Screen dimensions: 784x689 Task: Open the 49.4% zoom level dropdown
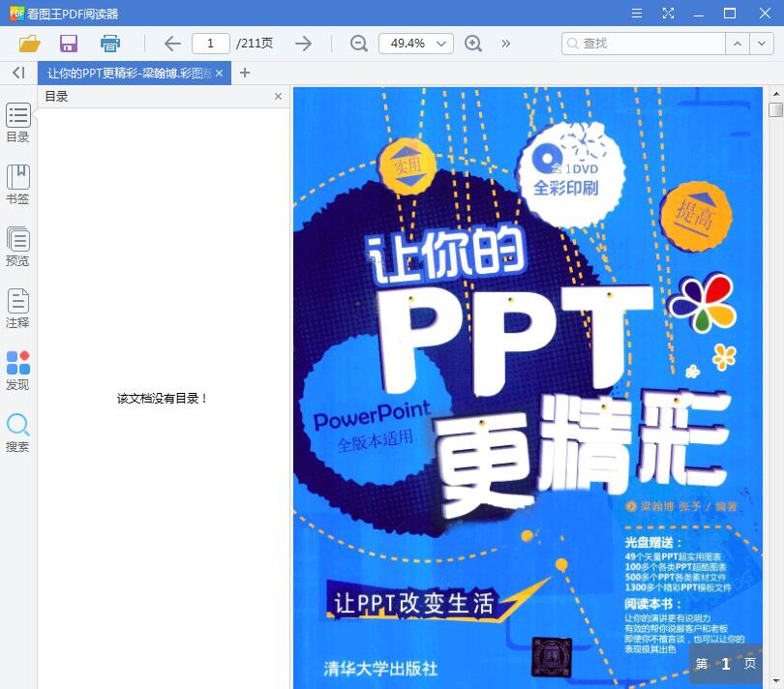click(416, 44)
